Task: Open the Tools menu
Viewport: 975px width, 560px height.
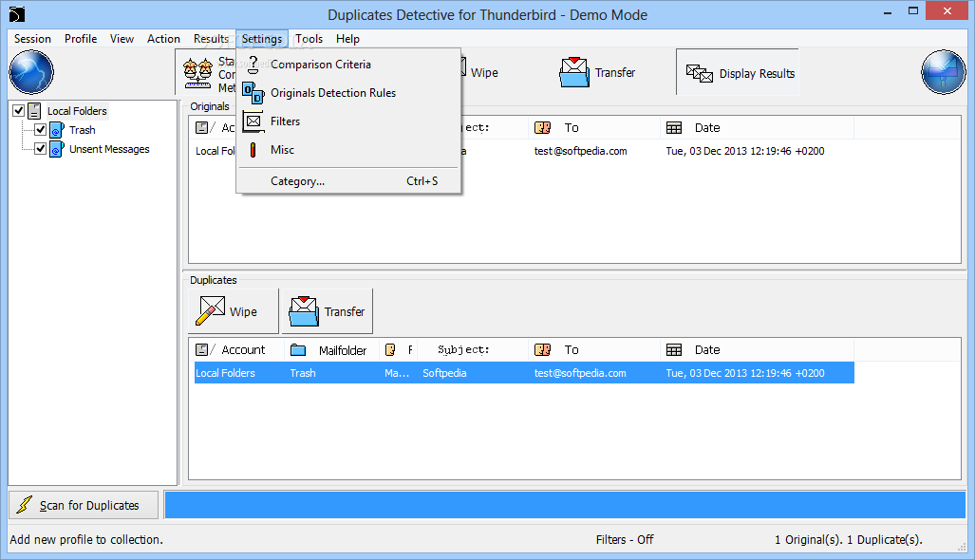Action: coord(309,39)
